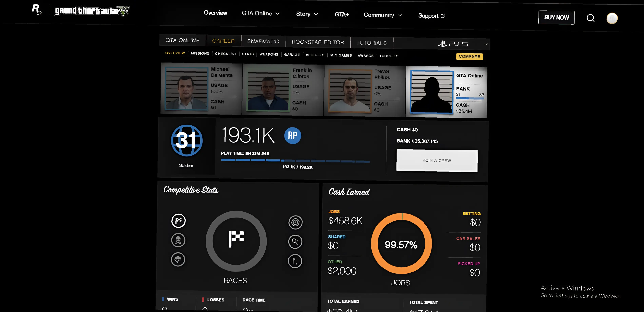644x312 pixels.
Task: Select the shooting range target icon
Action: click(x=295, y=222)
